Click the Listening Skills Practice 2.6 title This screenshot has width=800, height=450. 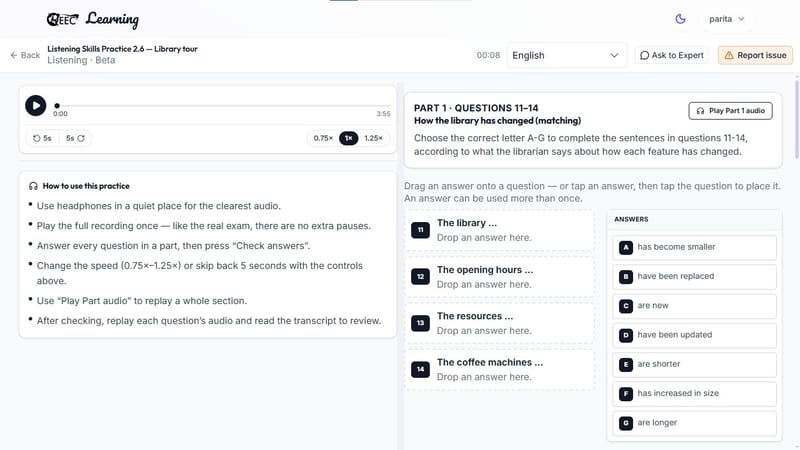[122, 49]
